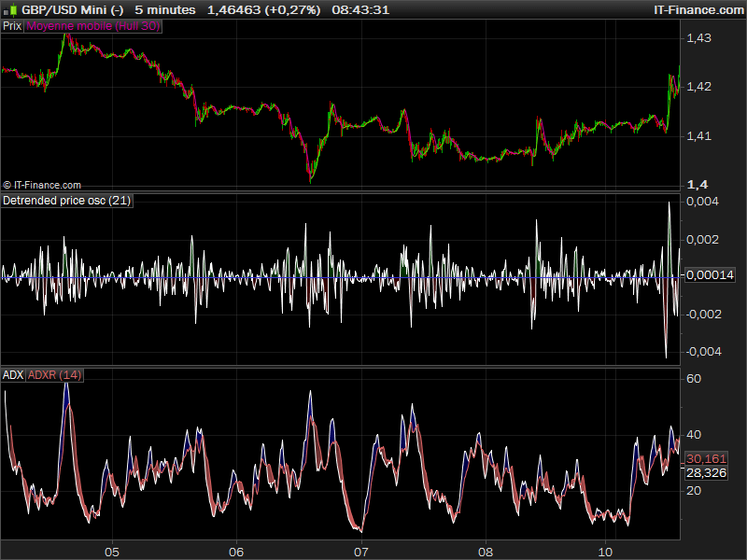This screenshot has width=747, height=560.
Task: Click the 08:43:31 clock text
Action: pyautogui.click(x=360, y=9)
